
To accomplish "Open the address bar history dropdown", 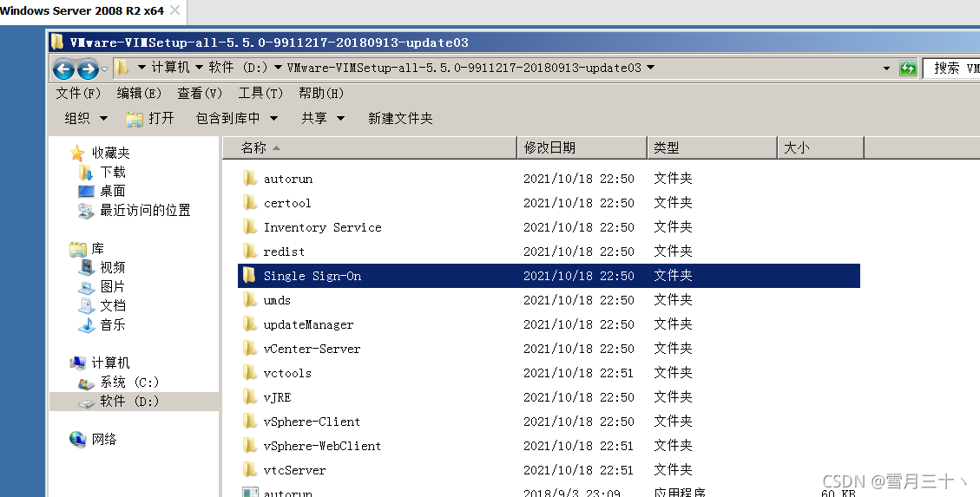I will pyautogui.click(x=886, y=68).
